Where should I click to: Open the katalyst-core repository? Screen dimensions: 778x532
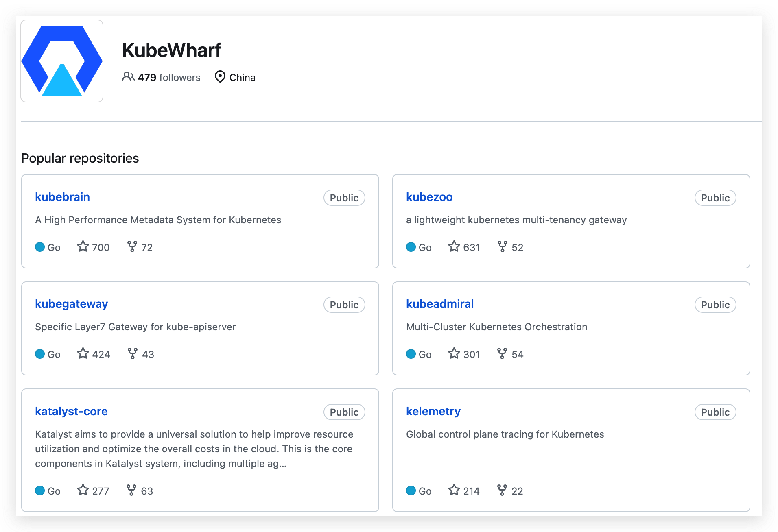[x=71, y=411]
